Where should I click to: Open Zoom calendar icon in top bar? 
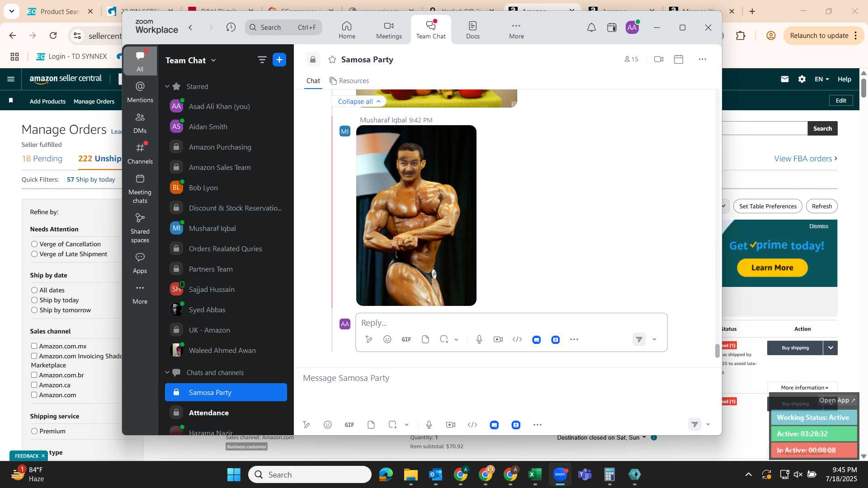click(x=612, y=28)
